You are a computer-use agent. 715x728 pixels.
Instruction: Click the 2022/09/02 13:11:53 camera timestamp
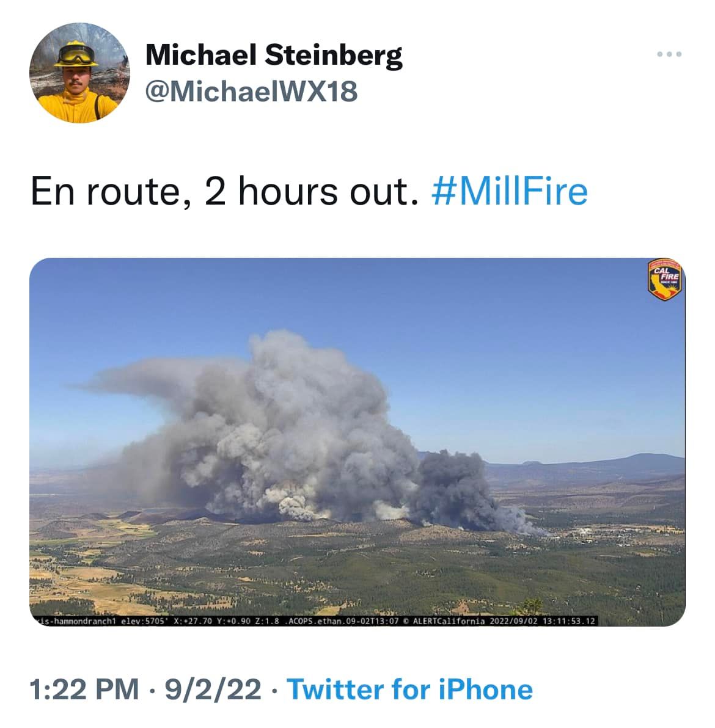click(542, 621)
